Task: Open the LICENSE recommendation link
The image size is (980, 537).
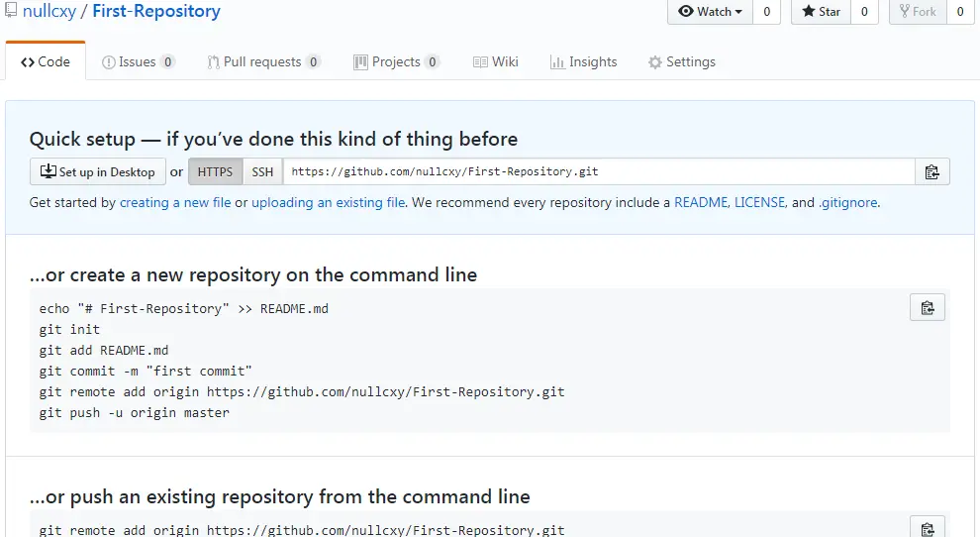Action: tap(759, 203)
